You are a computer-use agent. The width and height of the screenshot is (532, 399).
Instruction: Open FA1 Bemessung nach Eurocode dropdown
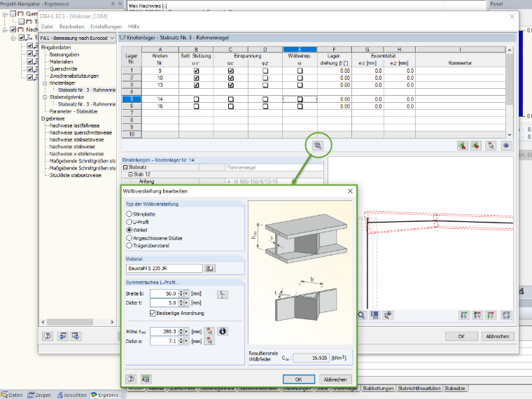pyautogui.click(x=112, y=38)
